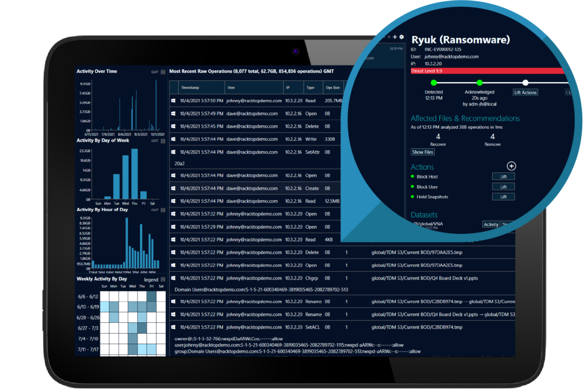Toggle GMT on Activity By Hour of Day
The width and height of the screenshot is (588, 389).
coord(155,210)
